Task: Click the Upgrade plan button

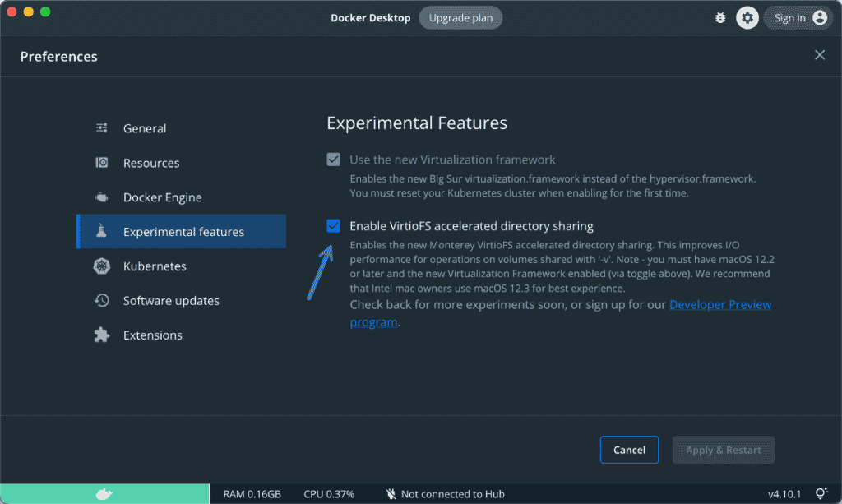Action: pos(460,18)
